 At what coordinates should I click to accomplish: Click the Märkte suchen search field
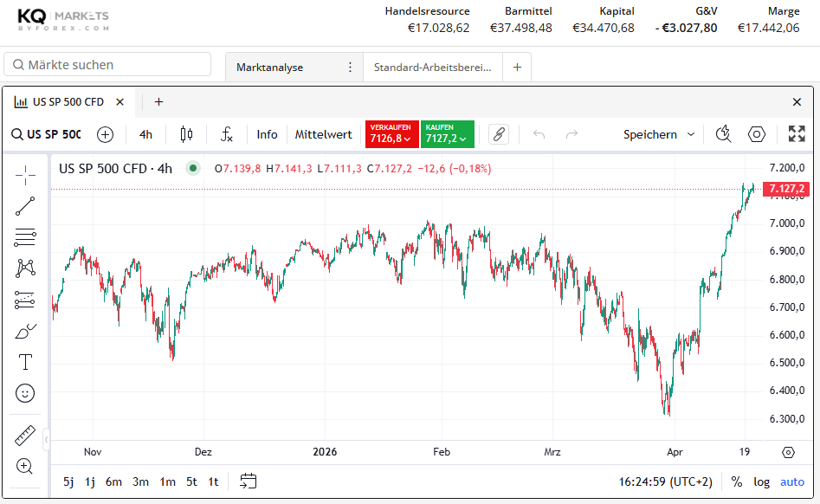coord(108,65)
